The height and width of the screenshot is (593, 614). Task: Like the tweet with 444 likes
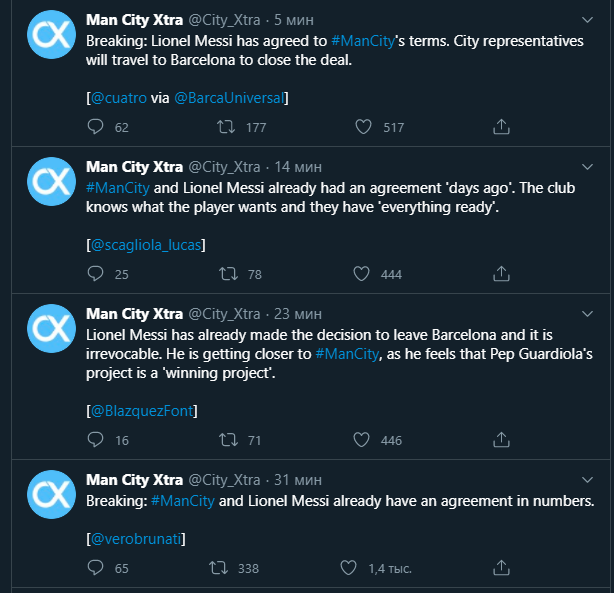coord(365,274)
